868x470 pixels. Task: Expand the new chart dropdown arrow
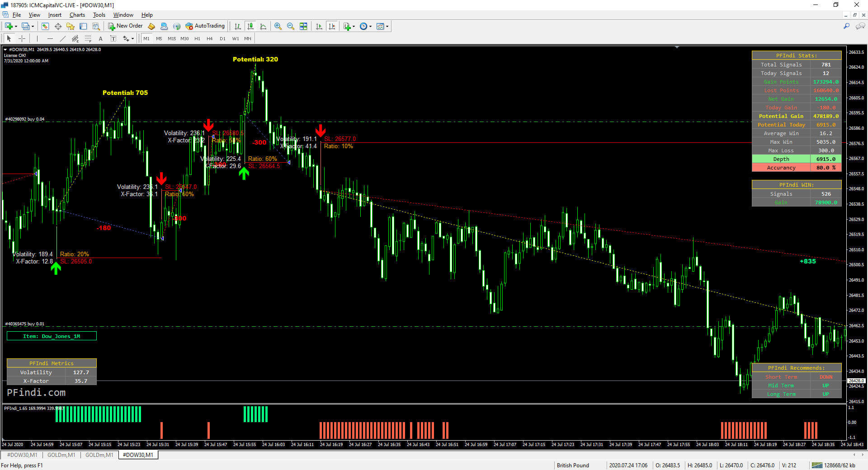coord(15,26)
